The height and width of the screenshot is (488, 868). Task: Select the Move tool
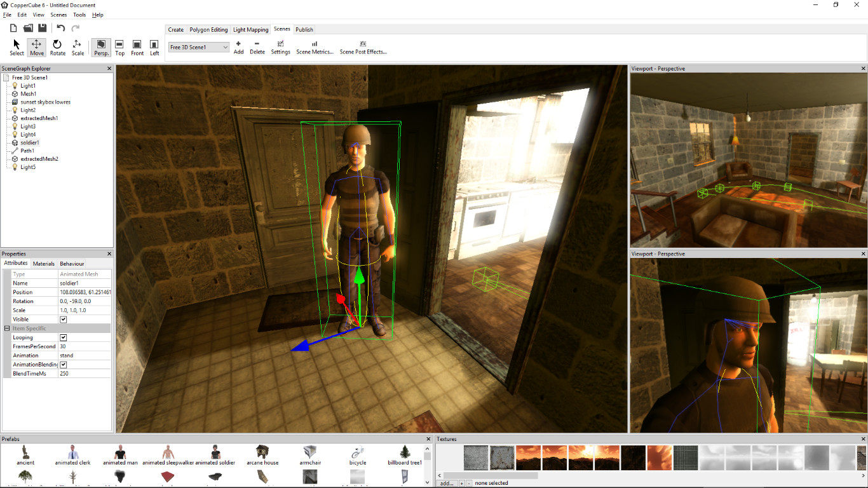(x=36, y=46)
